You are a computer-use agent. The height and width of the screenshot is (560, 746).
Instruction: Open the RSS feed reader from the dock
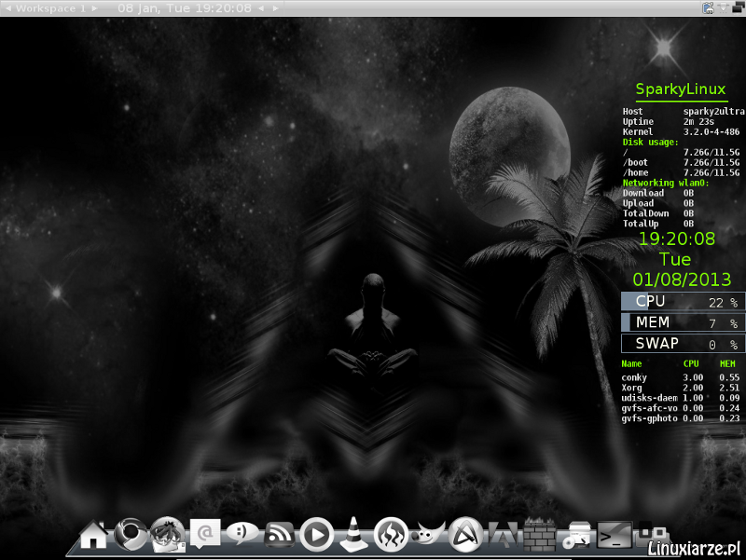277,534
